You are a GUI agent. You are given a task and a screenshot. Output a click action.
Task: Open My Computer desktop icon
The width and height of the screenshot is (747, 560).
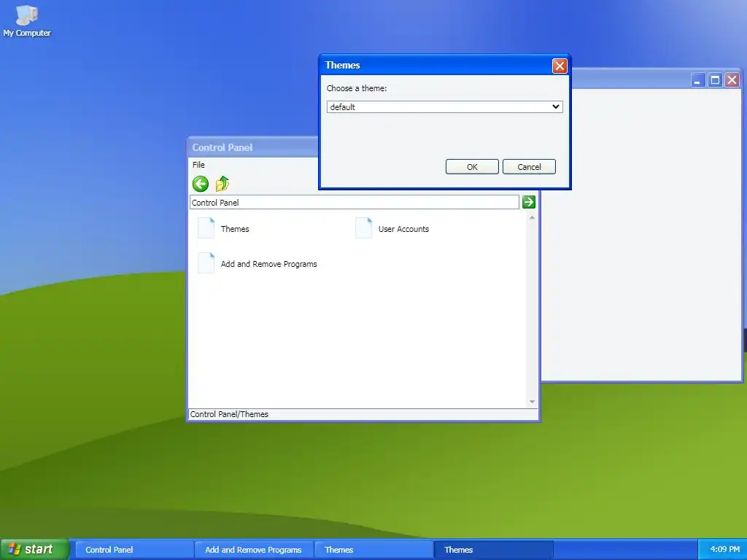(27, 20)
